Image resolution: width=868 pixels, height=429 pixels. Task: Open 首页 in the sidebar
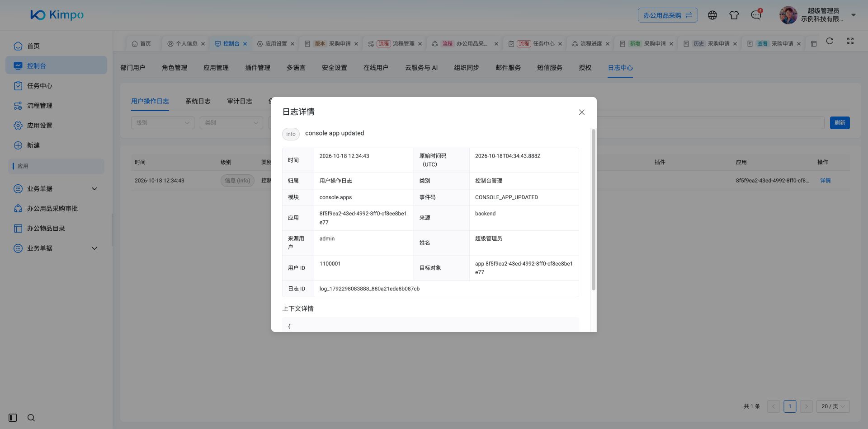coord(56,46)
